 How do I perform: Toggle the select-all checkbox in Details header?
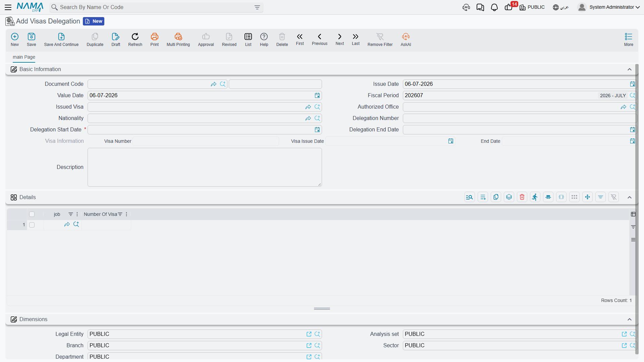(32, 214)
